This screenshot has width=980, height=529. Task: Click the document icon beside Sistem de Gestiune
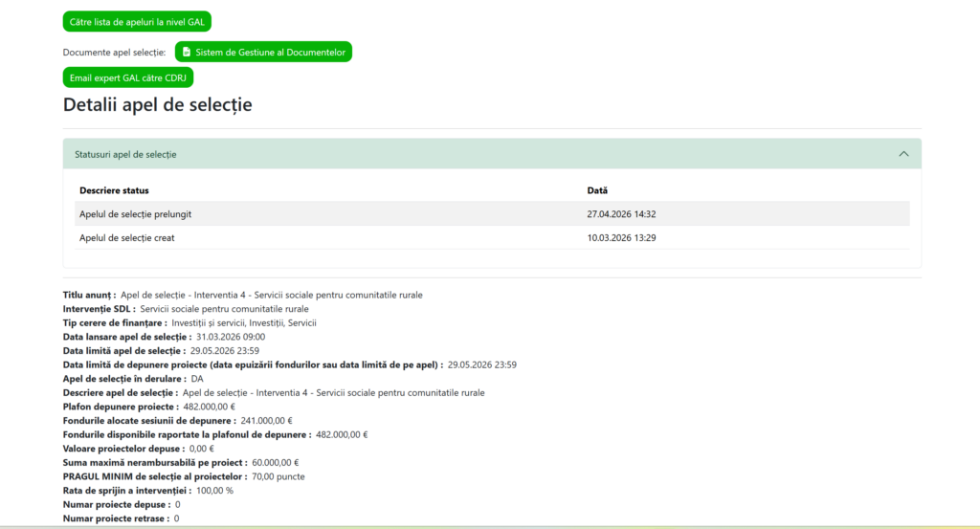tap(187, 52)
